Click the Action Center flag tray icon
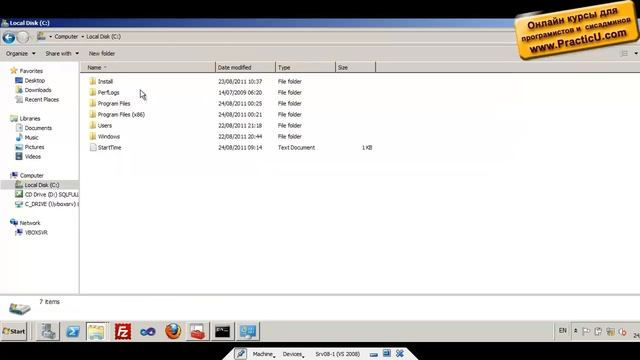The width and height of the screenshot is (640, 360). (x=586, y=331)
